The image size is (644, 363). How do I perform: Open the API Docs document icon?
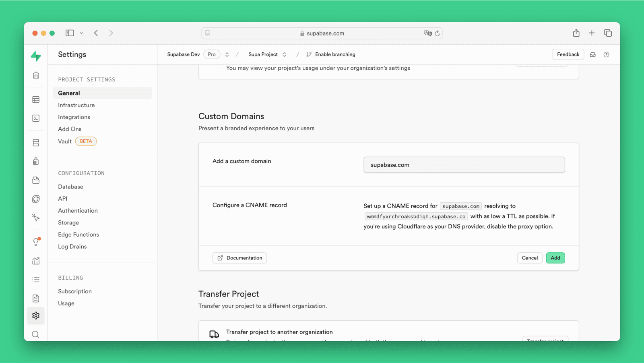(x=36, y=298)
